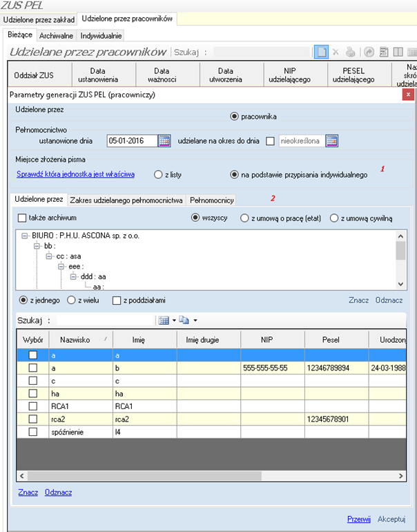417x532 pixels.
Task: Click the printer icon in toolbar
Action: [x=350, y=52]
